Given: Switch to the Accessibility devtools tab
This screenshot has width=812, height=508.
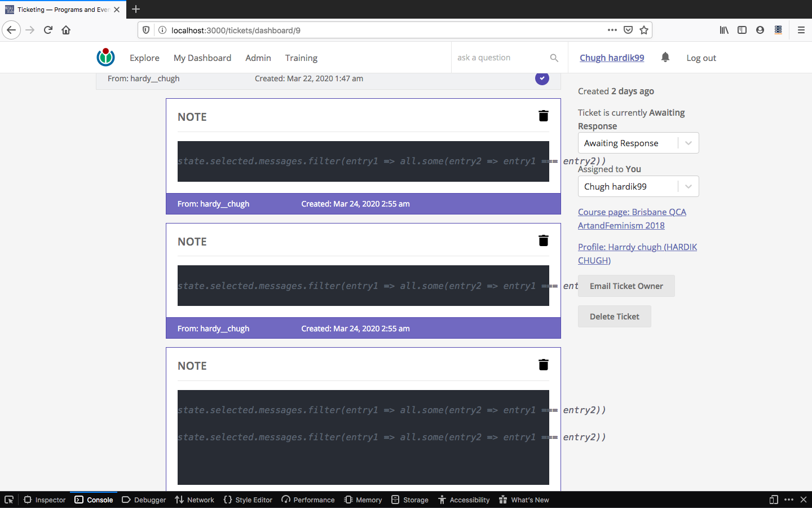Looking at the screenshot, I should tap(464, 500).
